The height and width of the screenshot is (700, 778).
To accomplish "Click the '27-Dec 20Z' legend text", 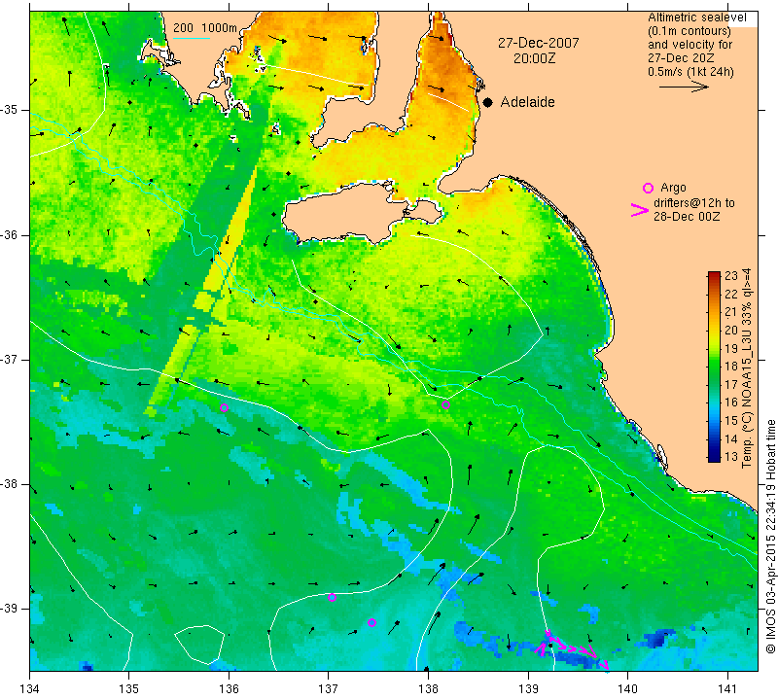I will (x=681, y=58).
